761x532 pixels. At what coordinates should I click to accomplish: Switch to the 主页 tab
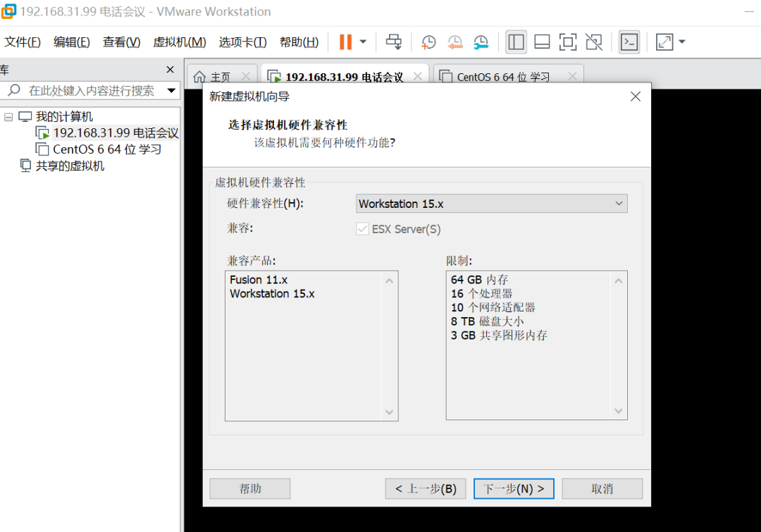221,78
